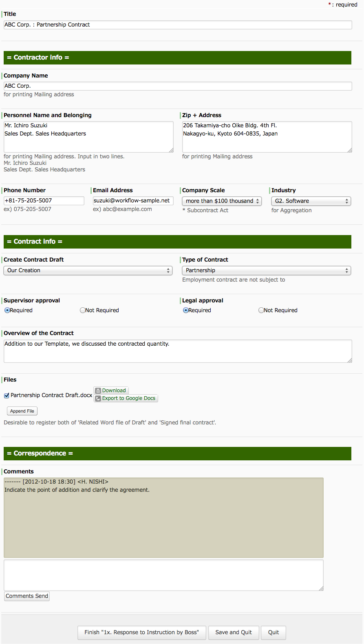This screenshot has width=364, height=644.
Task: Open the Company Scale dropdown
Action: [222, 201]
